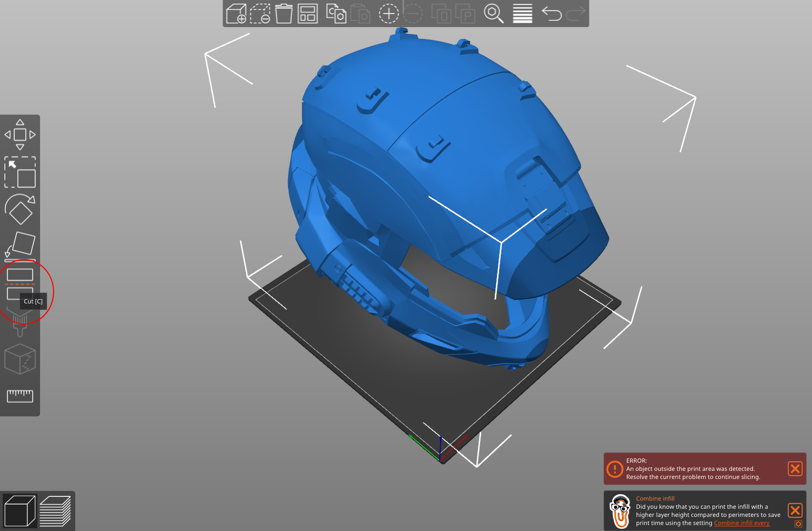The width and height of the screenshot is (812, 531).
Task: Switch to the sliced layers preview
Action: tap(55, 511)
